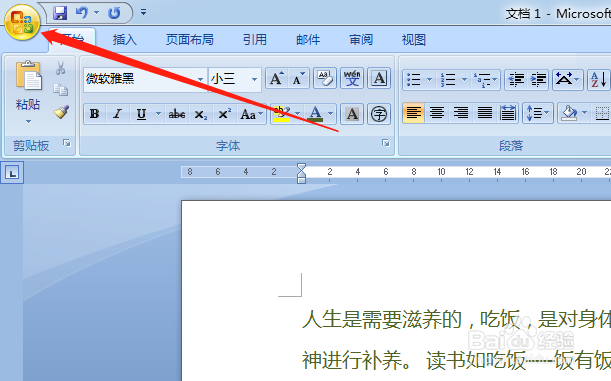Open enclosed character 字 tool
Image resolution: width=611 pixels, height=381 pixels.
click(379, 114)
